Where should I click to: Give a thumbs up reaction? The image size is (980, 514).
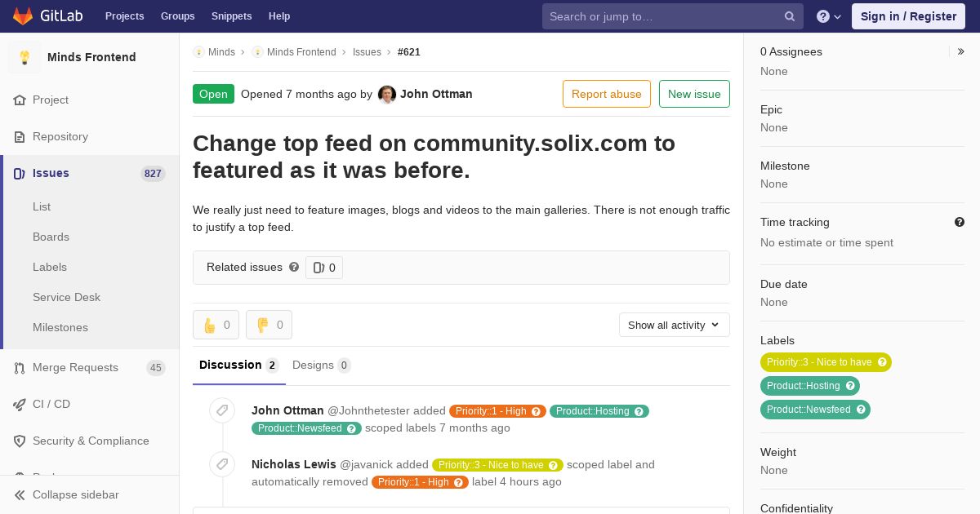point(216,325)
